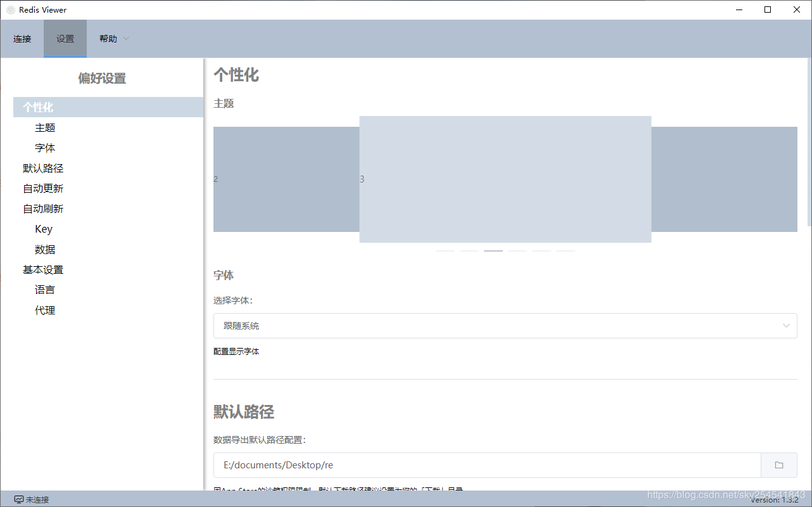This screenshot has width=812, height=507.
Task: Click the disconnected monitor icon in status bar
Action: pos(18,499)
